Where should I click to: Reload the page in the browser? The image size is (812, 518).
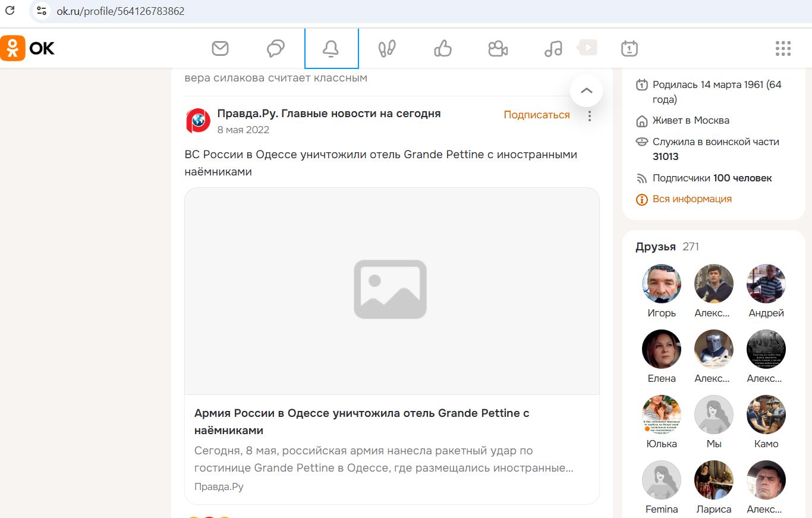click(x=10, y=11)
